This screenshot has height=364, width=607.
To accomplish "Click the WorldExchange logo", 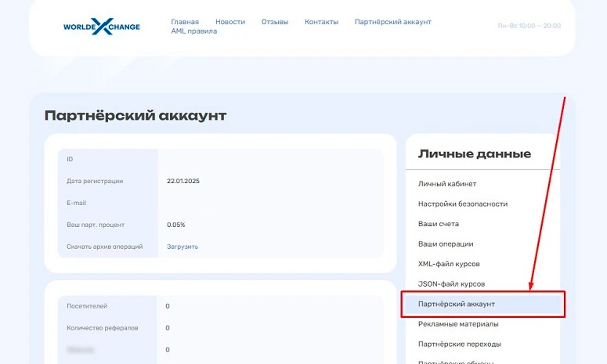I will coord(102,27).
